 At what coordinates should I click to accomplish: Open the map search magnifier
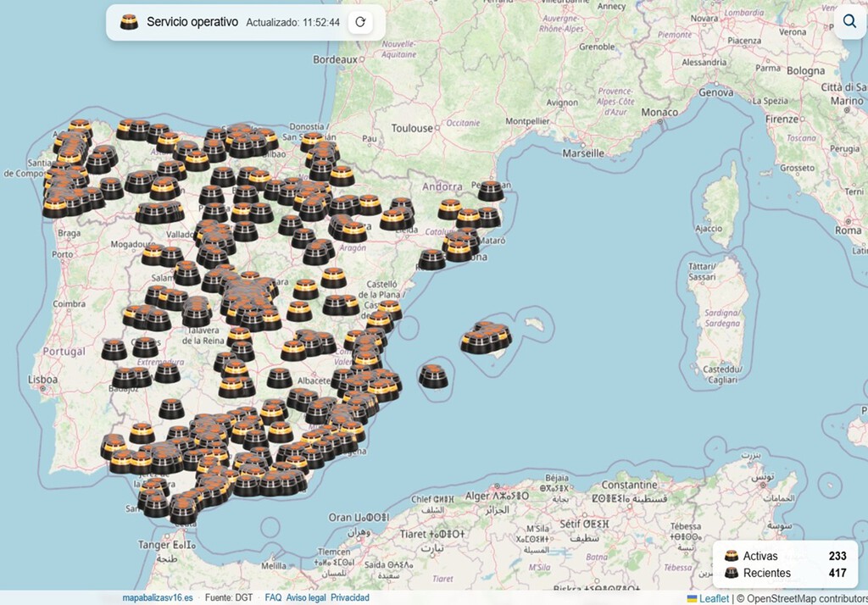tap(849, 21)
